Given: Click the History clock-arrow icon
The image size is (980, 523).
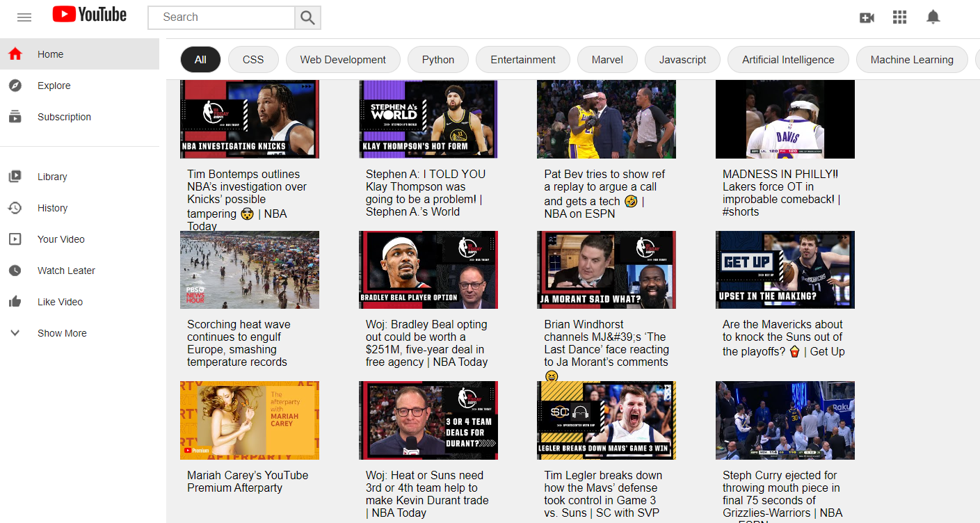Looking at the screenshot, I should coord(15,208).
